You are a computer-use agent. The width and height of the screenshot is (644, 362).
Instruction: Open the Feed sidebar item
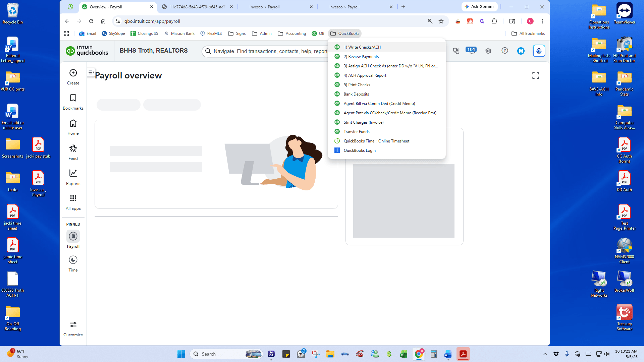pyautogui.click(x=73, y=152)
